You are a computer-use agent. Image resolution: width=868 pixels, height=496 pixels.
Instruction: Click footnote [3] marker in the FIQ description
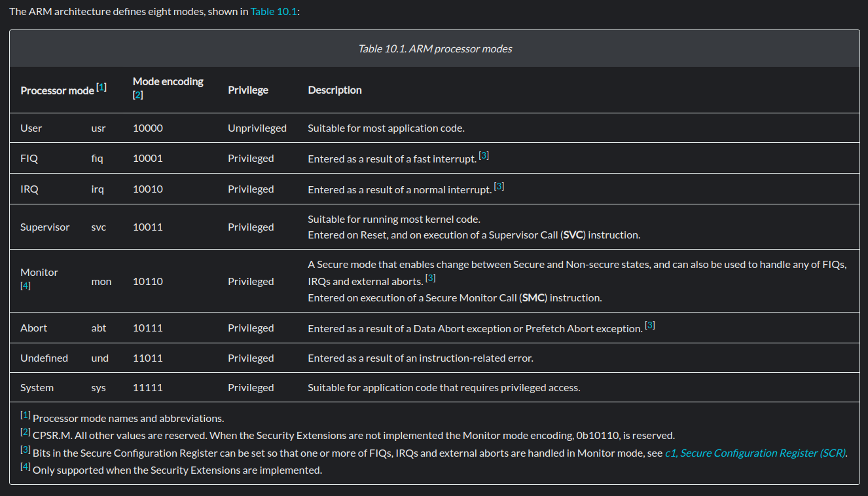(x=484, y=155)
